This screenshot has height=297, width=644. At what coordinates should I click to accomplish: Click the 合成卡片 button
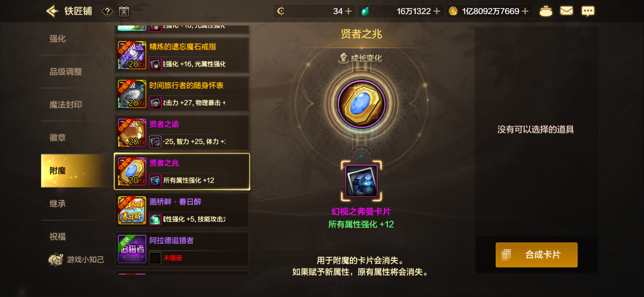536,255
